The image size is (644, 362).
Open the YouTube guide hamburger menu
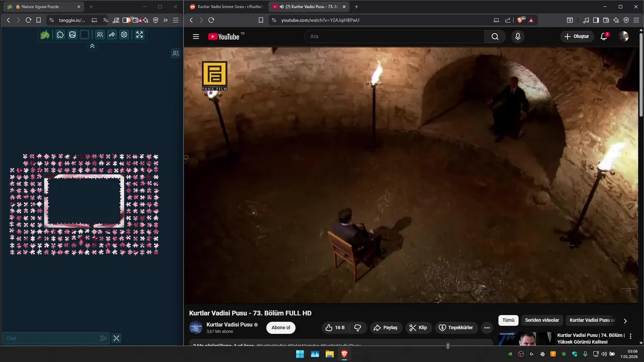(196, 36)
